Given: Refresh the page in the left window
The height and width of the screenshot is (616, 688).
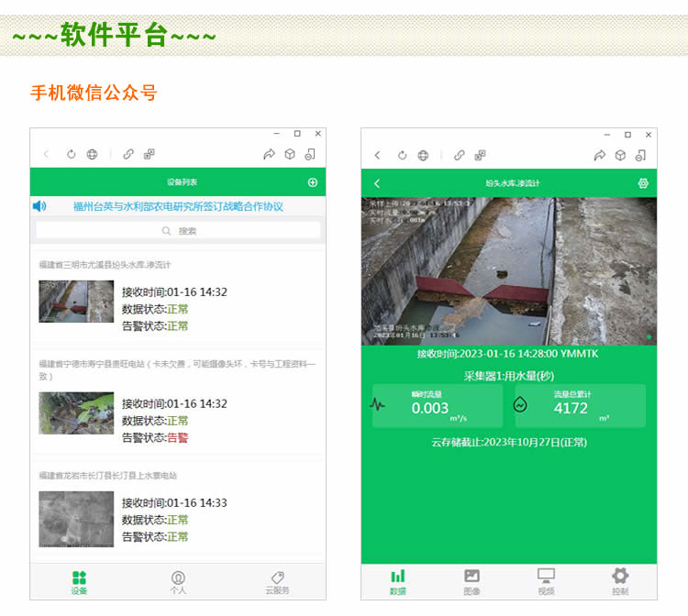Looking at the screenshot, I should point(71,154).
